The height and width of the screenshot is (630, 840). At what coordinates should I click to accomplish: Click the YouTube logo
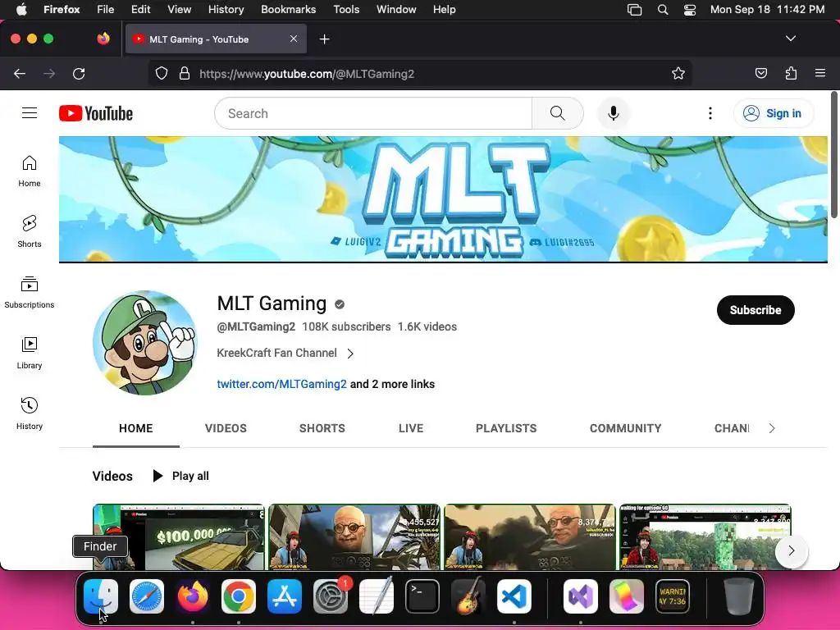96,113
